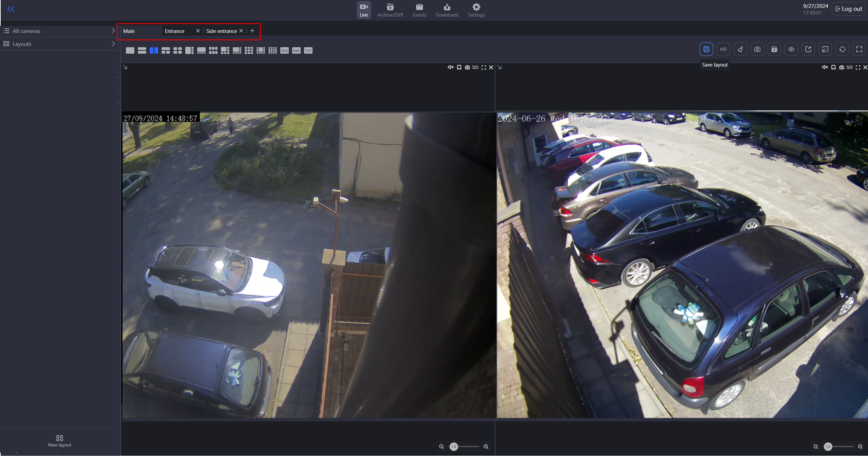The height and width of the screenshot is (456, 868).
Task: Open the Archive/DVR section
Action: [x=390, y=10]
